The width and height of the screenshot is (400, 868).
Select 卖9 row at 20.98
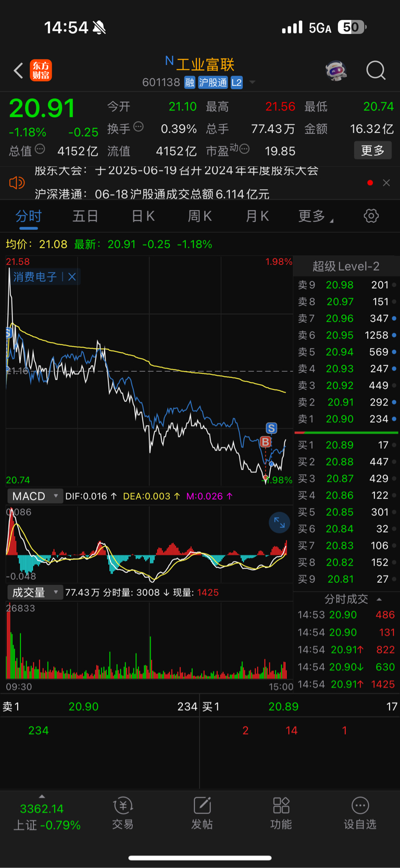[346, 285]
